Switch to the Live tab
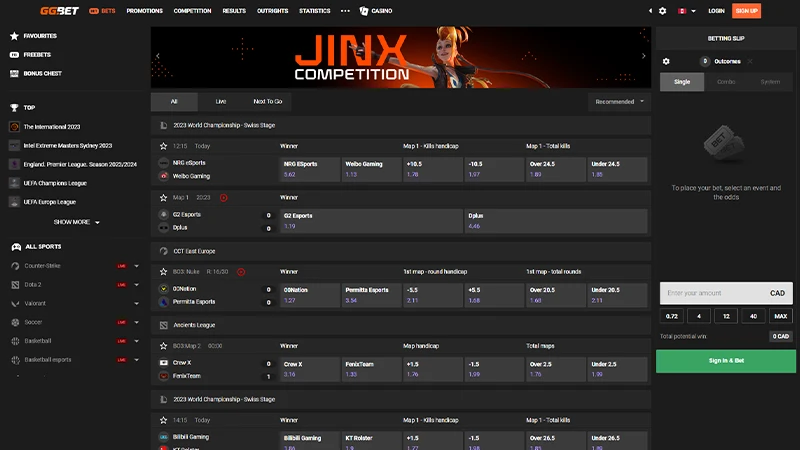800x450 pixels. [220, 102]
